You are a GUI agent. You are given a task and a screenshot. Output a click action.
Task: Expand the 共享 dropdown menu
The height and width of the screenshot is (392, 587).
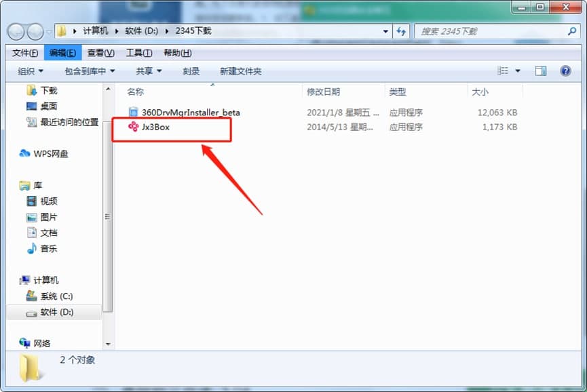[149, 71]
